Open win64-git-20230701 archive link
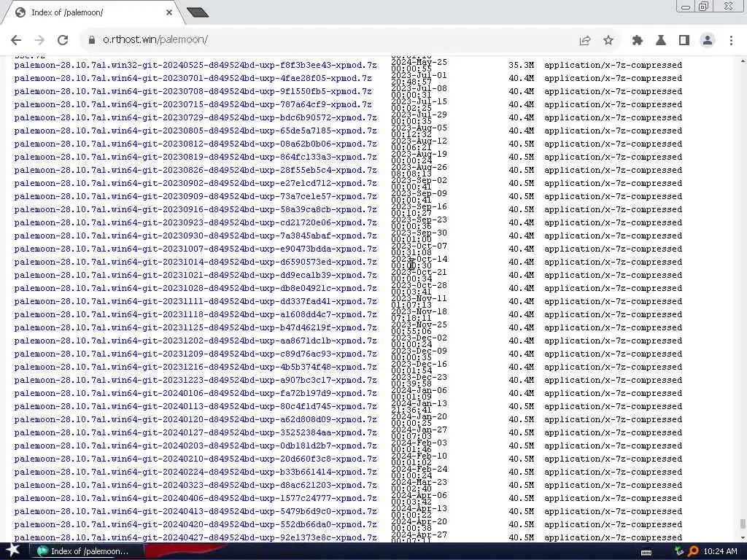The width and height of the screenshot is (747, 560). tap(193, 78)
